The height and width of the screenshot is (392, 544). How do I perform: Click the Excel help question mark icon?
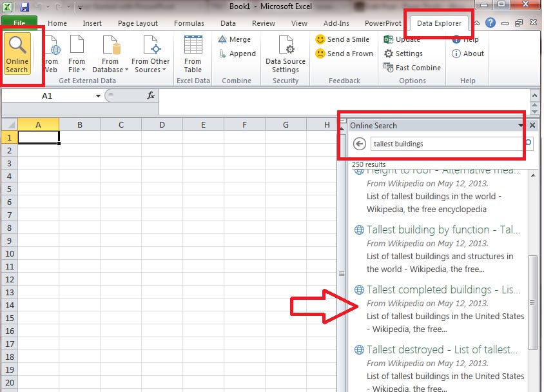point(491,23)
